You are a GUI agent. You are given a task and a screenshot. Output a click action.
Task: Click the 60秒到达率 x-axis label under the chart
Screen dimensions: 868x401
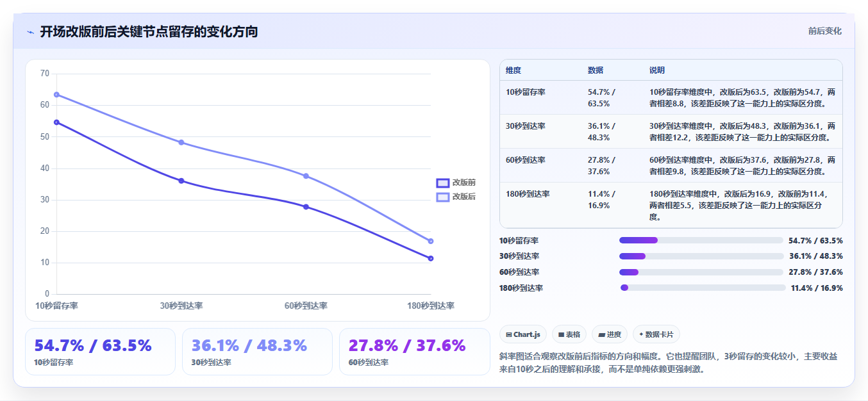pyautogui.click(x=306, y=306)
